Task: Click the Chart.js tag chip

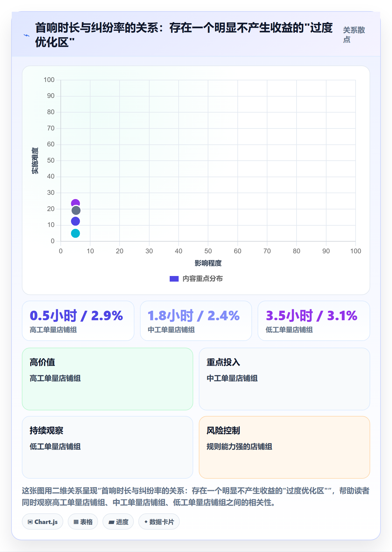Action: pyautogui.click(x=43, y=522)
